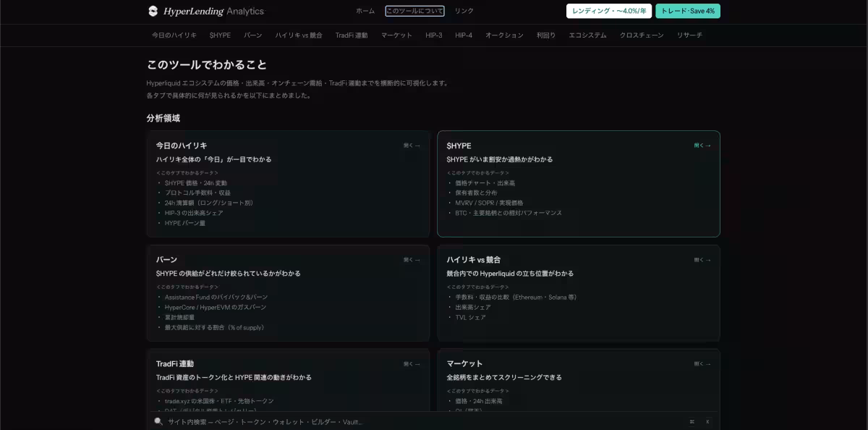Click the レンディング ~4.0%/年 button
Viewport: 868px width, 430px height.
(609, 11)
